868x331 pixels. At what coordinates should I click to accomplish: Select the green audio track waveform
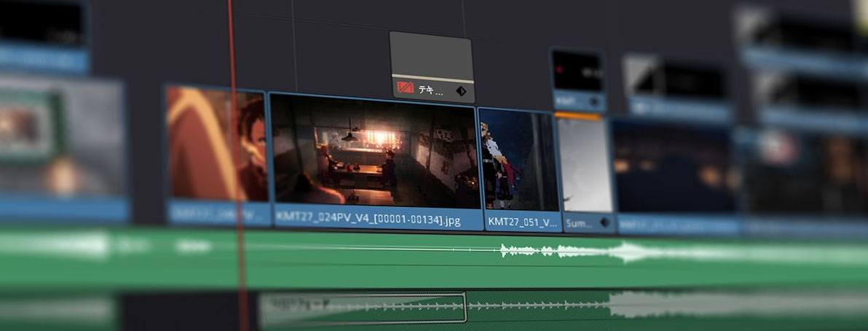point(434,256)
